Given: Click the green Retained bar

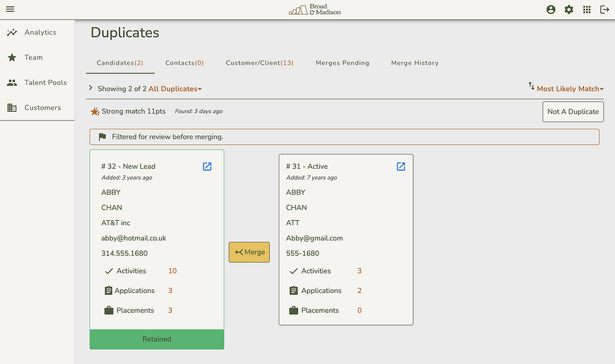Looking at the screenshot, I should coord(156,339).
